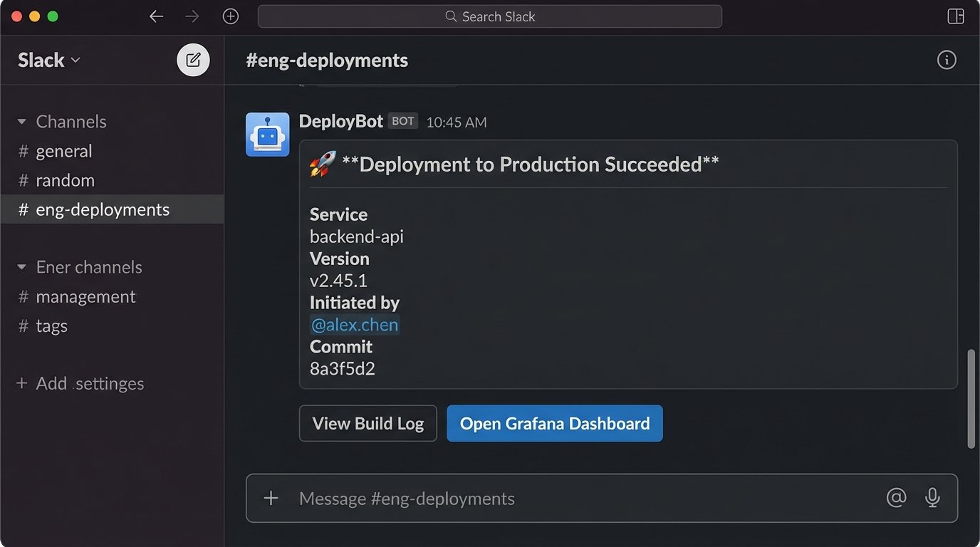This screenshot has width=980, height=547.
Task: Click the mention (@) icon in message box
Action: pos(896,498)
